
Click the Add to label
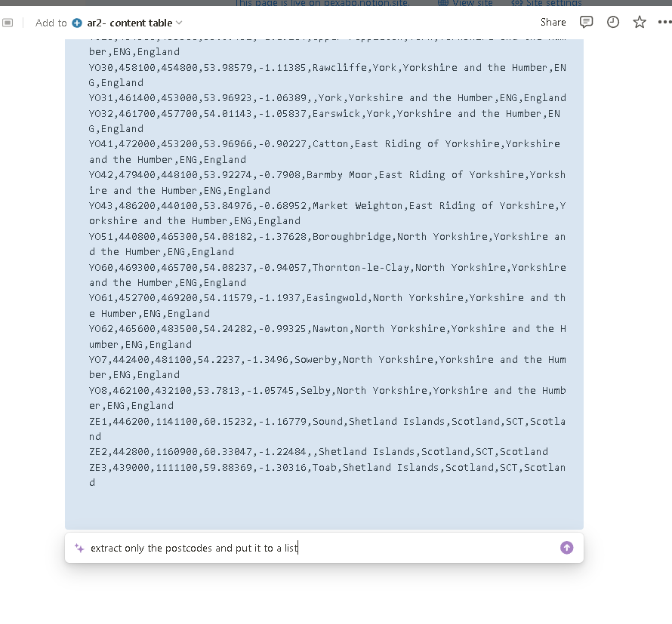coord(51,23)
